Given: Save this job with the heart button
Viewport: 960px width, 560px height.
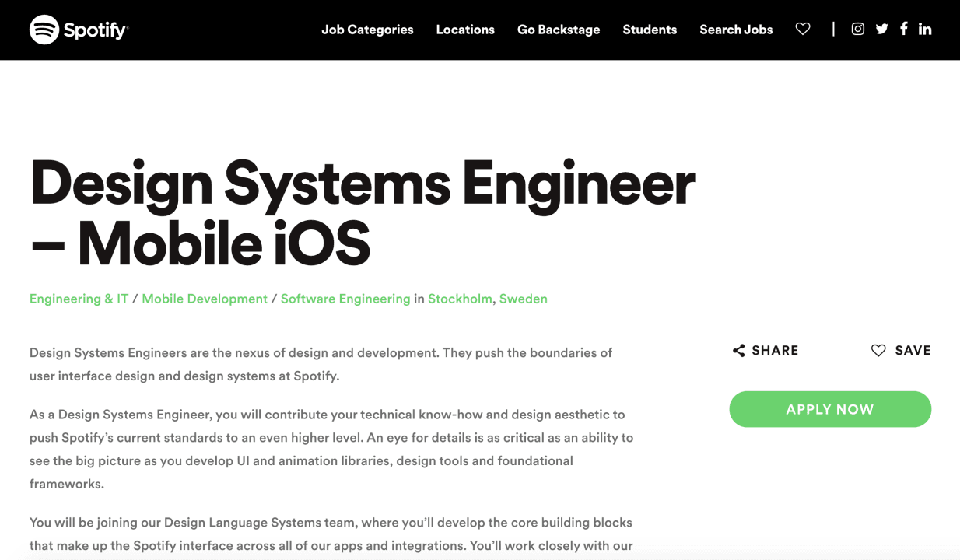Looking at the screenshot, I should tap(901, 351).
